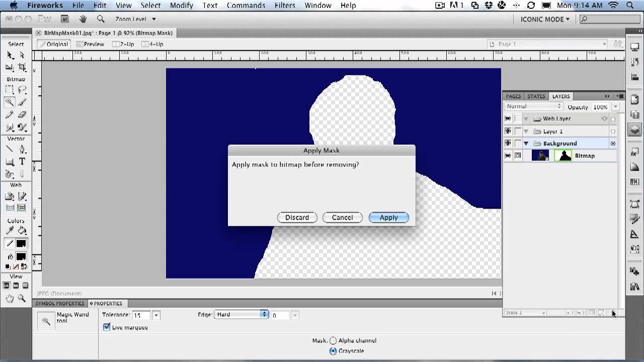Select the Hotspot tool in Web section
The height and width of the screenshot is (362, 644).
pos(10,196)
